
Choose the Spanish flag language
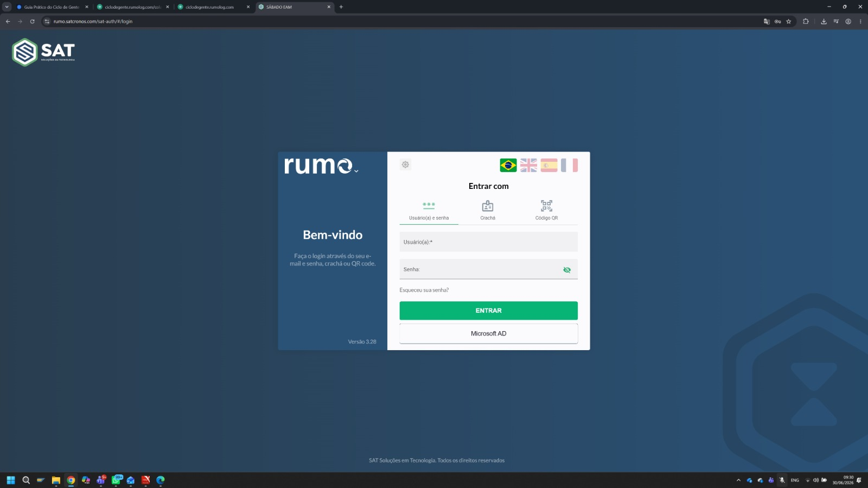[549, 165]
